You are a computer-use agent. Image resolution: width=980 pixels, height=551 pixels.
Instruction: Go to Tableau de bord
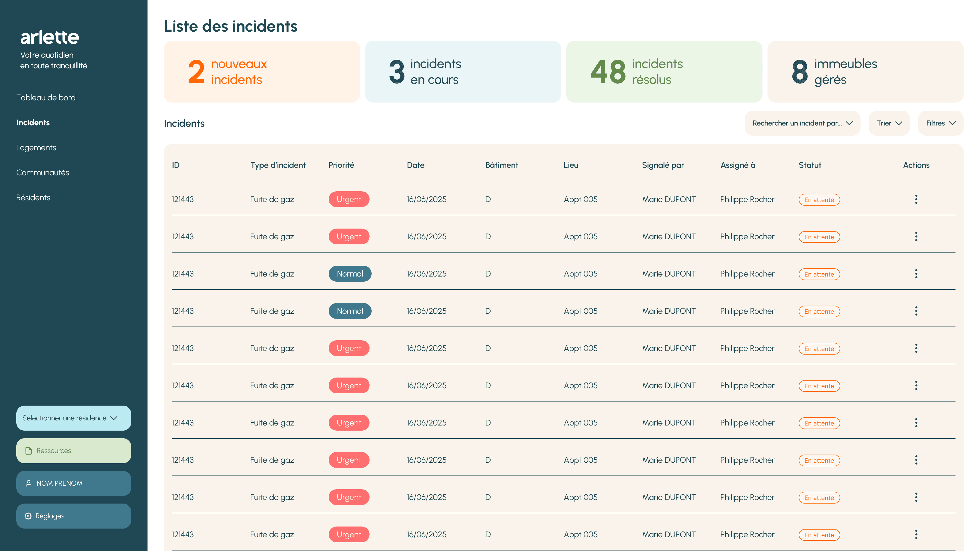(46, 98)
